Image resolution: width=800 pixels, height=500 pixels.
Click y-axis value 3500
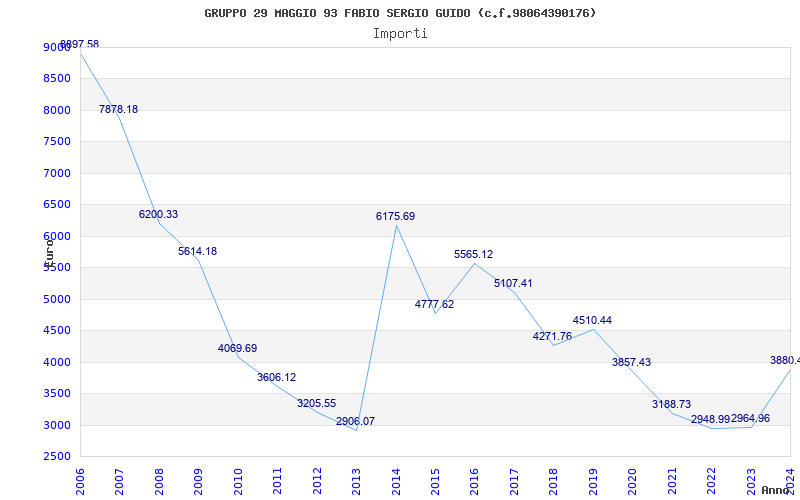(57, 393)
